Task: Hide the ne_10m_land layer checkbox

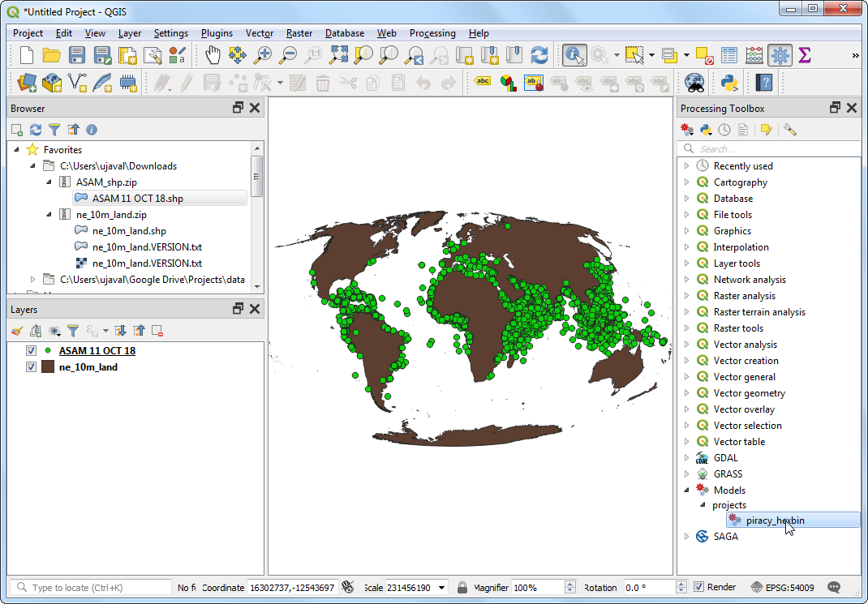Action: pos(32,366)
